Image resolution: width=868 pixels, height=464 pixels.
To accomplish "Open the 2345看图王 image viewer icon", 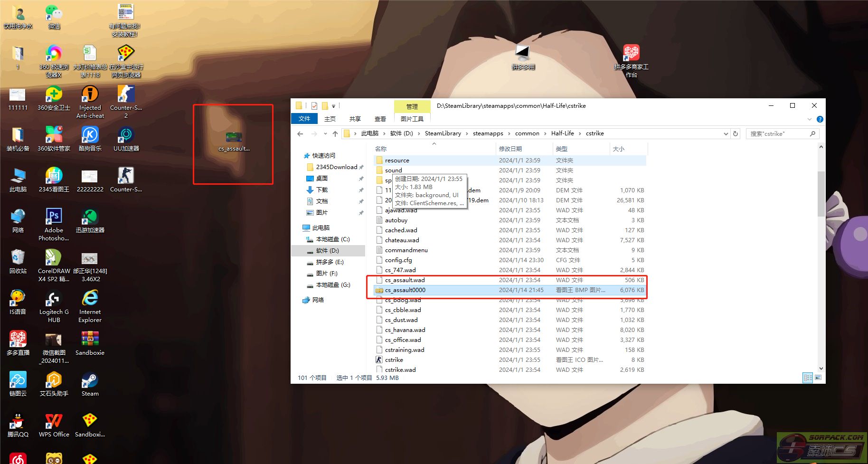I will [x=54, y=180].
